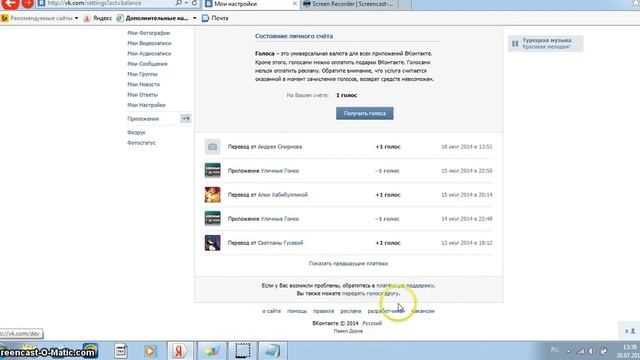Click Уличные Гонки app icon dated 15 июл
Image resolution: width=640 pixels, height=360 pixels.
[213, 171]
